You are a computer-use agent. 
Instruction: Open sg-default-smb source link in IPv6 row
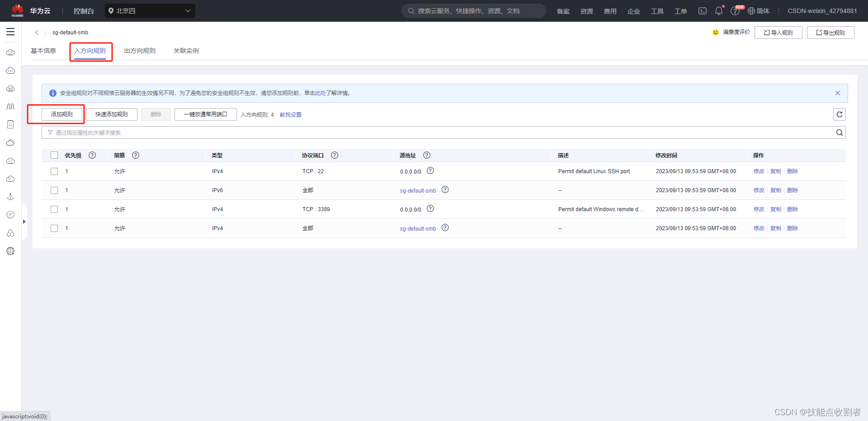pos(418,191)
